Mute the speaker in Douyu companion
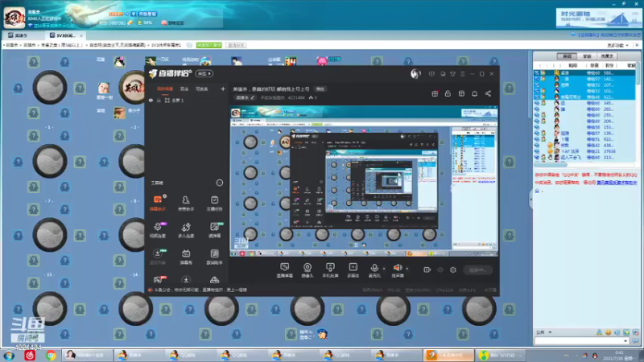644x362 pixels. (397, 270)
